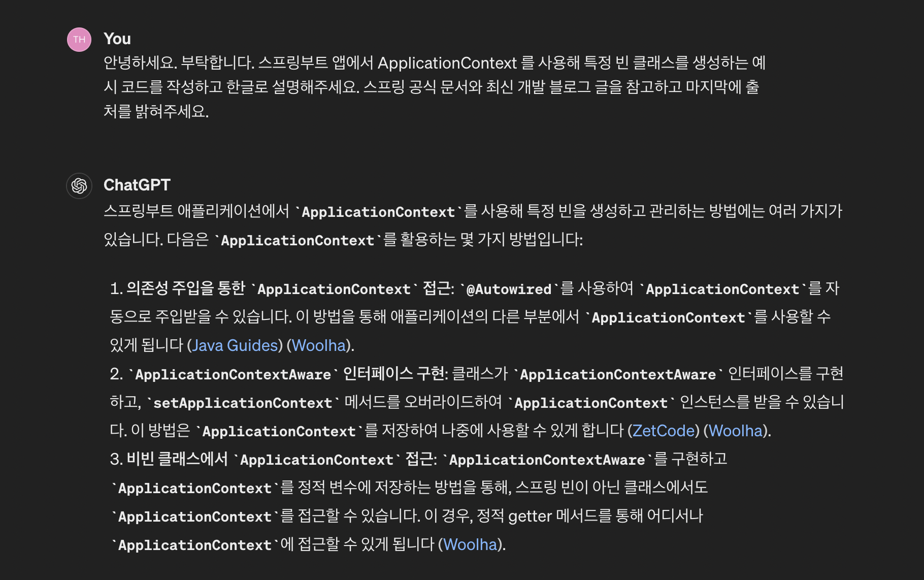Viewport: 924px width, 580px height.
Task: Click the '@Autowired' code text
Action: 509,289
